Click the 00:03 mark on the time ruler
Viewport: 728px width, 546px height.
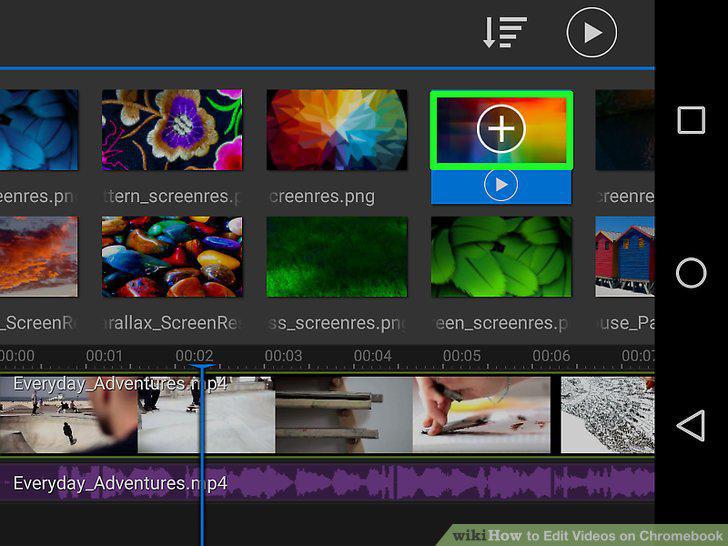click(283, 356)
